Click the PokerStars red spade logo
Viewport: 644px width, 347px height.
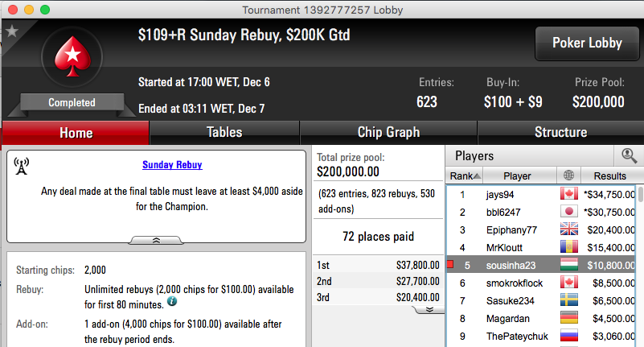coord(72,56)
